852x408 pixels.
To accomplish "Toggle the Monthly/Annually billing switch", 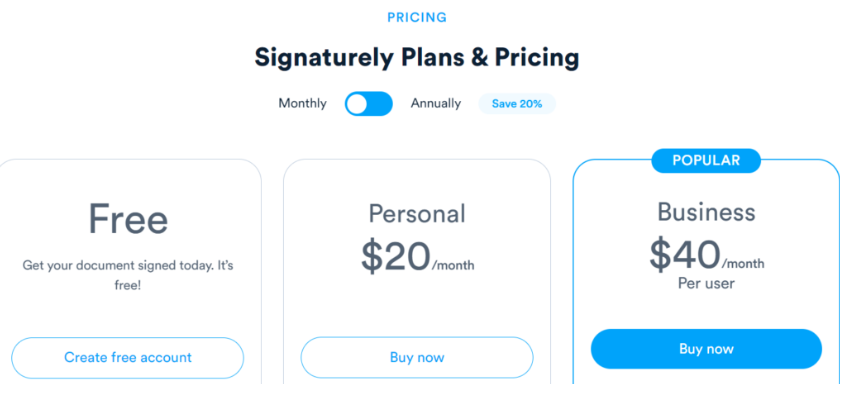I will [x=369, y=104].
